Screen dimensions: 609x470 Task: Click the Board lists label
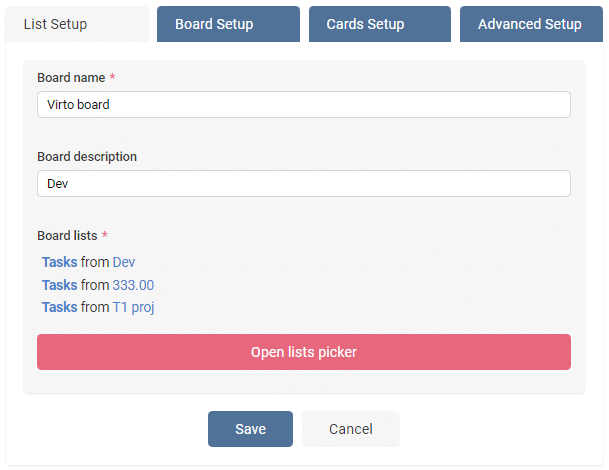[x=67, y=235]
